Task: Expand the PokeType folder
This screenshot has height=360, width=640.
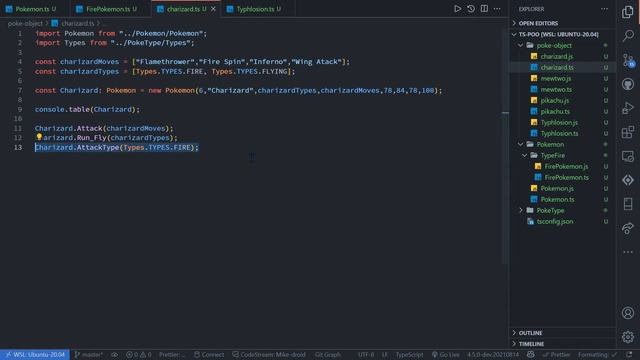Action: click(x=550, y=211)
